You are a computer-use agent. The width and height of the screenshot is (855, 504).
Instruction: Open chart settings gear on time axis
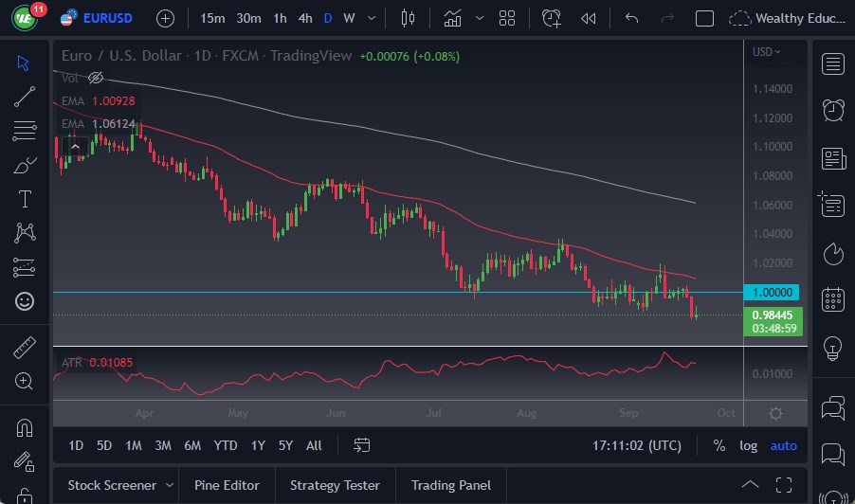(775, 414)
